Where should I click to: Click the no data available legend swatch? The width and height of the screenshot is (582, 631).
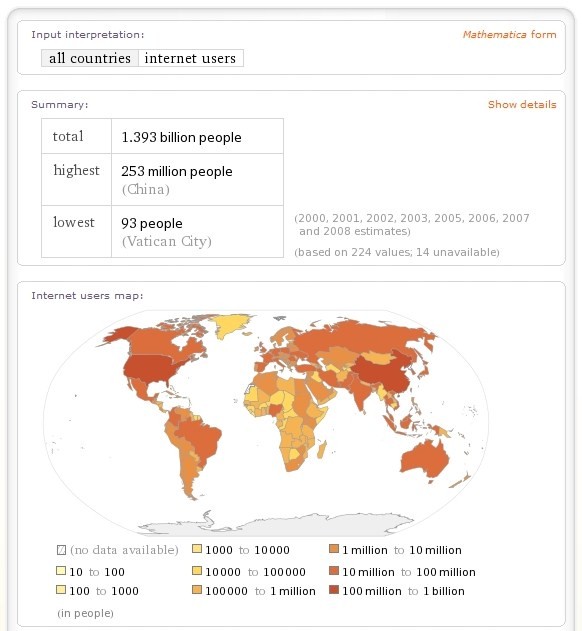tap(61, 550)
